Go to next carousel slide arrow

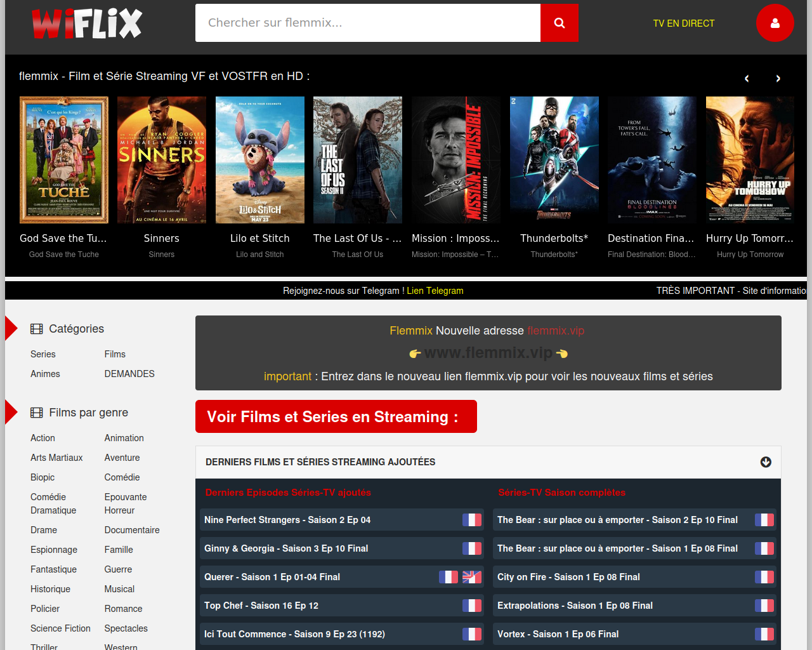[x=778, y=79]
